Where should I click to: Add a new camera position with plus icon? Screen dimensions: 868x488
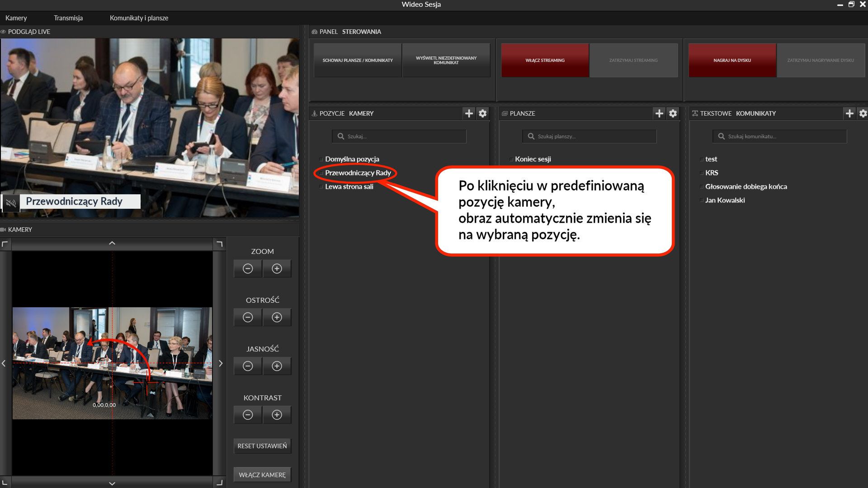[469, 113]
